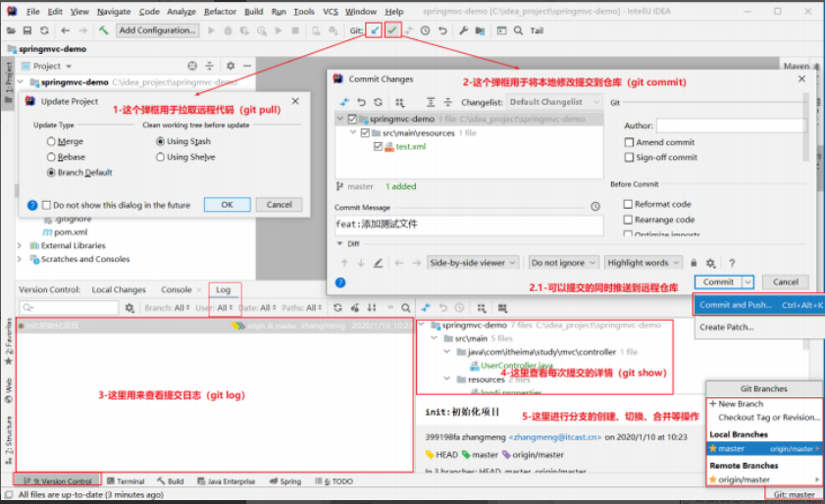Enable the Amend commit checkbox
825x504 pixels.
[628, 142]
